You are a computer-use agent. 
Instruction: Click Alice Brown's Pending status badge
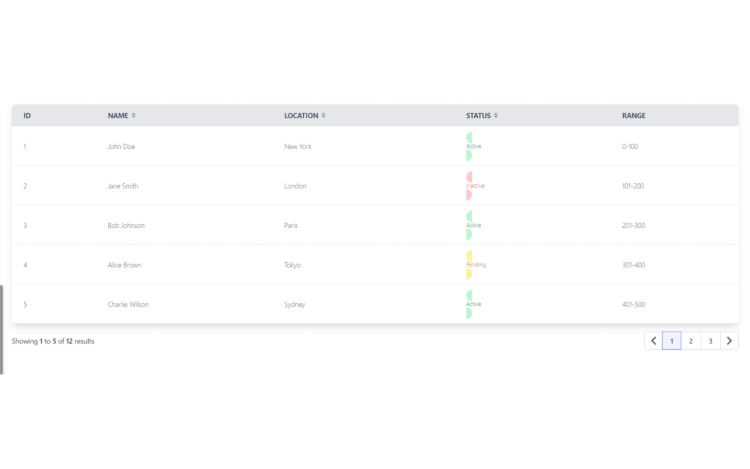click(475, 265)
